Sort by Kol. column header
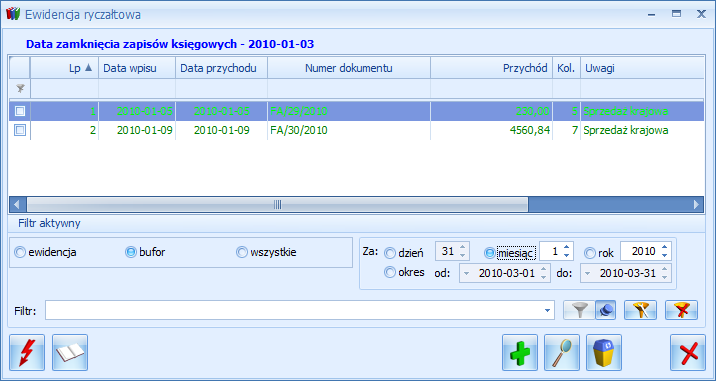 pyautogui.click(x=567, y=68)
